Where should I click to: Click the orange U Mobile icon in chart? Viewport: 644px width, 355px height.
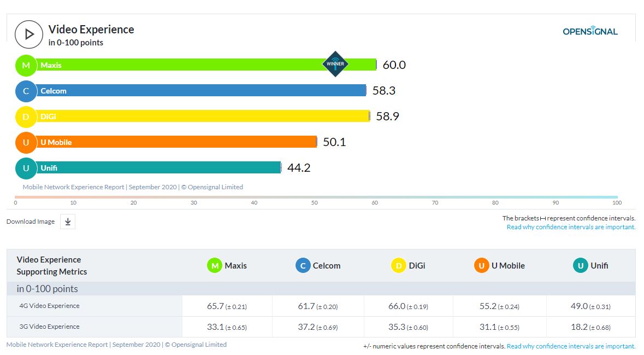(26, 142)
